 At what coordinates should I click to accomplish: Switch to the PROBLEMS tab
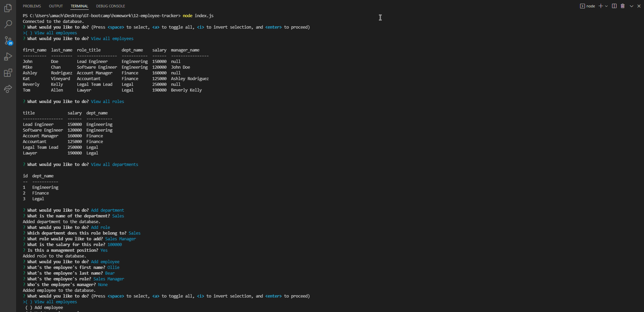[31, 6]
